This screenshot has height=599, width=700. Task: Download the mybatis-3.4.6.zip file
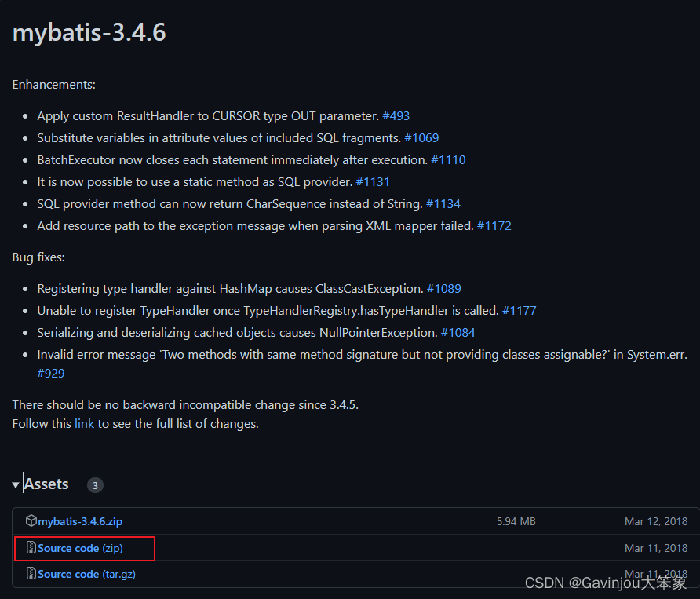point(80,521)
